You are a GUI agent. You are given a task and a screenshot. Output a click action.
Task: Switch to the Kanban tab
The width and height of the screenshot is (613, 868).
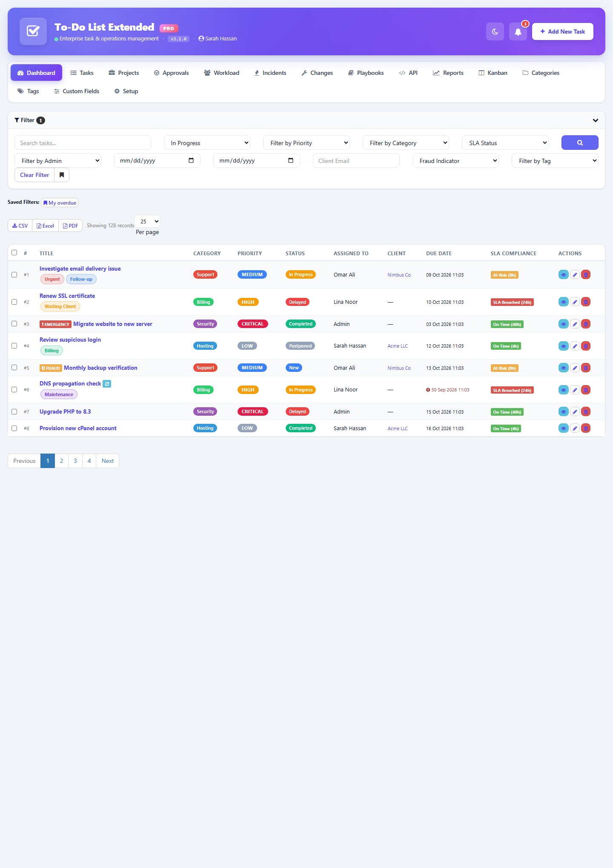[493, 73]
